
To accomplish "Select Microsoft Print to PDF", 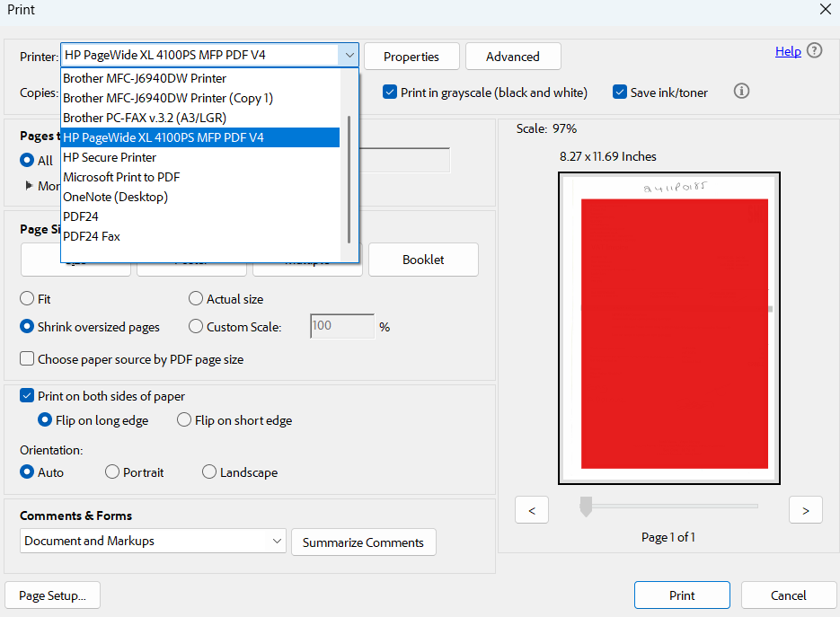I will tap(200, 177).
